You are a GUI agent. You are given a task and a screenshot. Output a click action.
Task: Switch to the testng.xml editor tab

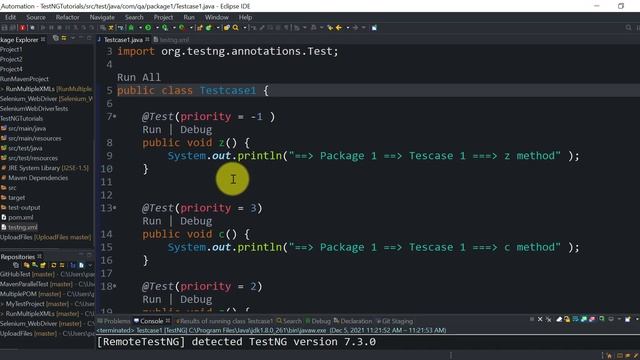click(171, 40)
